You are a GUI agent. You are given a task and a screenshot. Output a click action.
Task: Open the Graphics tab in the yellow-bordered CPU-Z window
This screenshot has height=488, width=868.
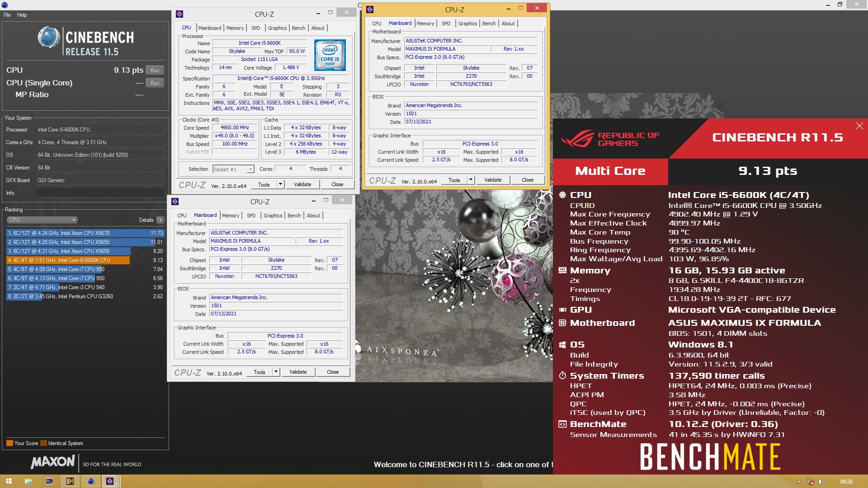pos(467,23)
